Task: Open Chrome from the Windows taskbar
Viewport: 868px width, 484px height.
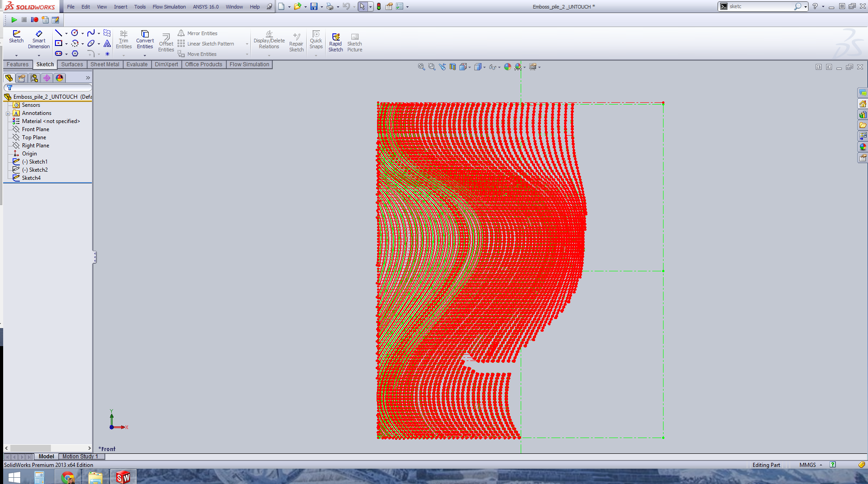Action: point(68,477)
